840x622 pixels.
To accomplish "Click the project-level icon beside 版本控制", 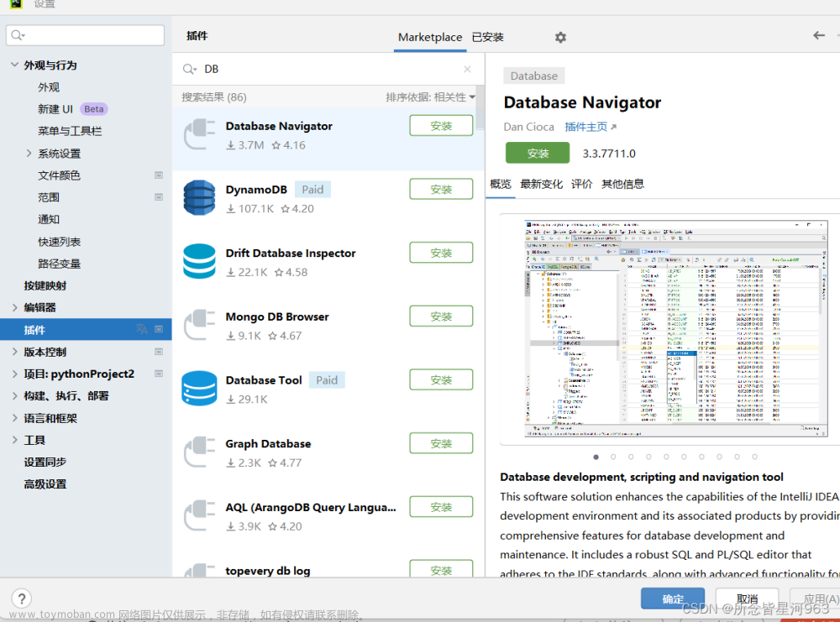I will tap(159, 352).
